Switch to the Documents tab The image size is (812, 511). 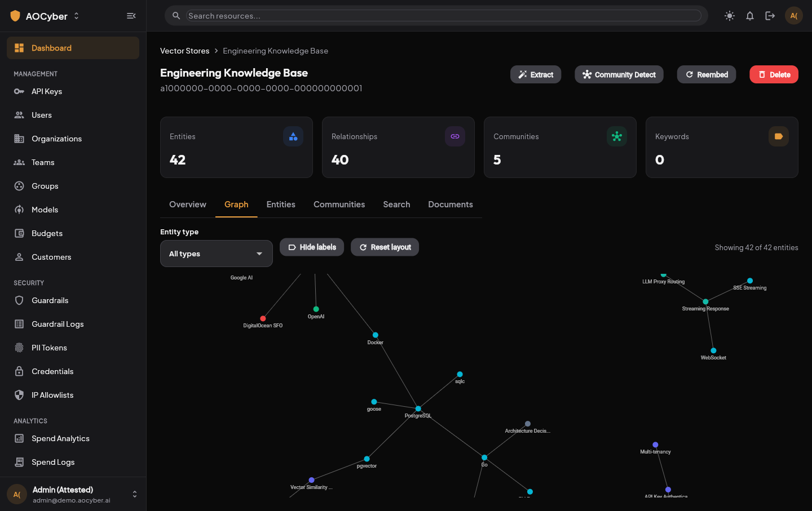451,205
